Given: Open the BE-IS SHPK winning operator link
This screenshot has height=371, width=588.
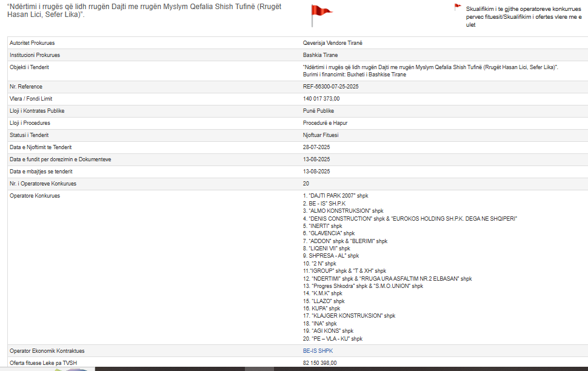Looking at the screenshot, I should click(x=318, y=351).
